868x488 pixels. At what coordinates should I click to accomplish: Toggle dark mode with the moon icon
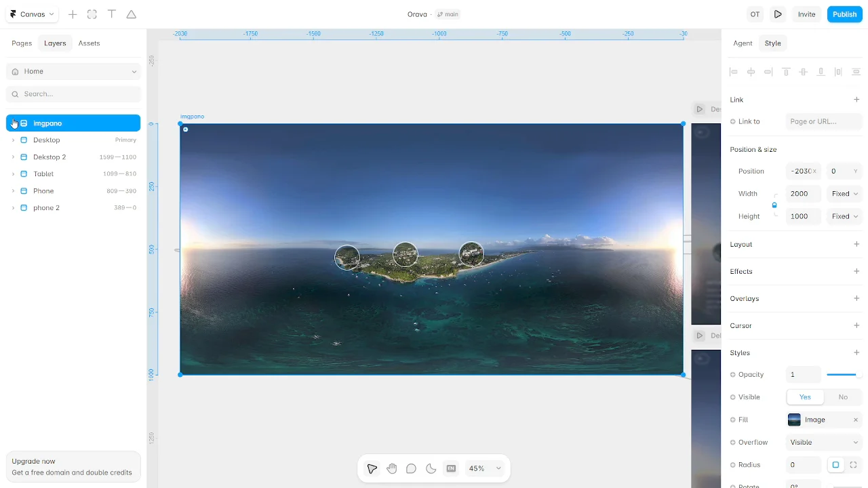coord(431,468)
